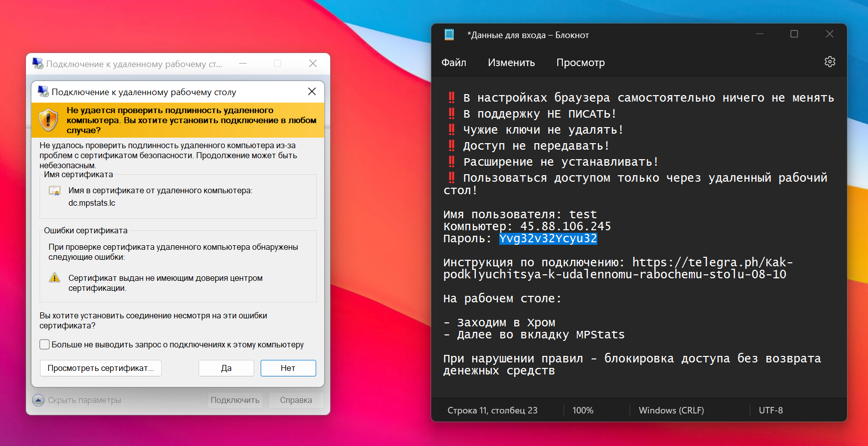Image resolution: width=868 pixels, height=446 pixels.
Task: Click the line Чужие ключи не удалять!
Action: pyautogui.click(x=536, y=130)
